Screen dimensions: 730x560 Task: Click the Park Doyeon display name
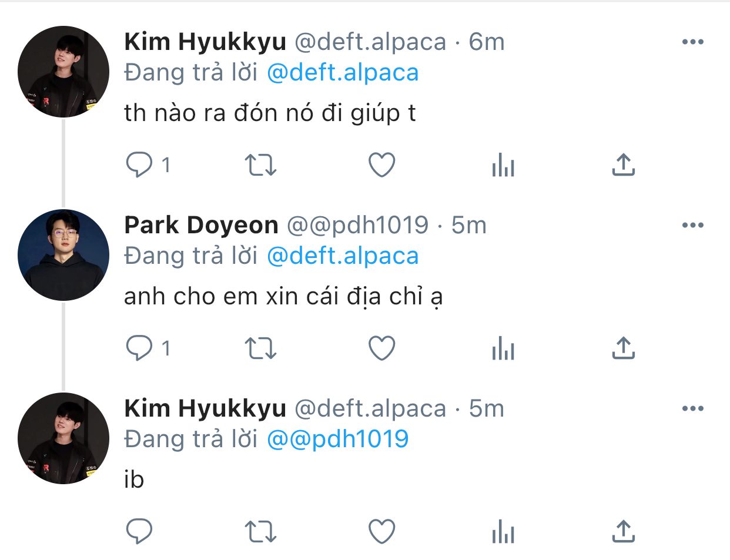(x=201, y=225)
